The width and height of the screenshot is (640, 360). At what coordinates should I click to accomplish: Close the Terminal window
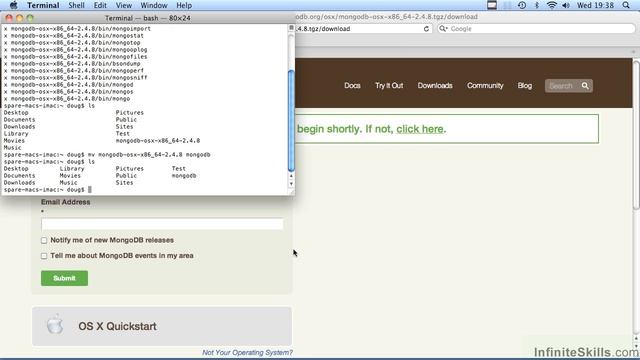[x=9, y=18]
